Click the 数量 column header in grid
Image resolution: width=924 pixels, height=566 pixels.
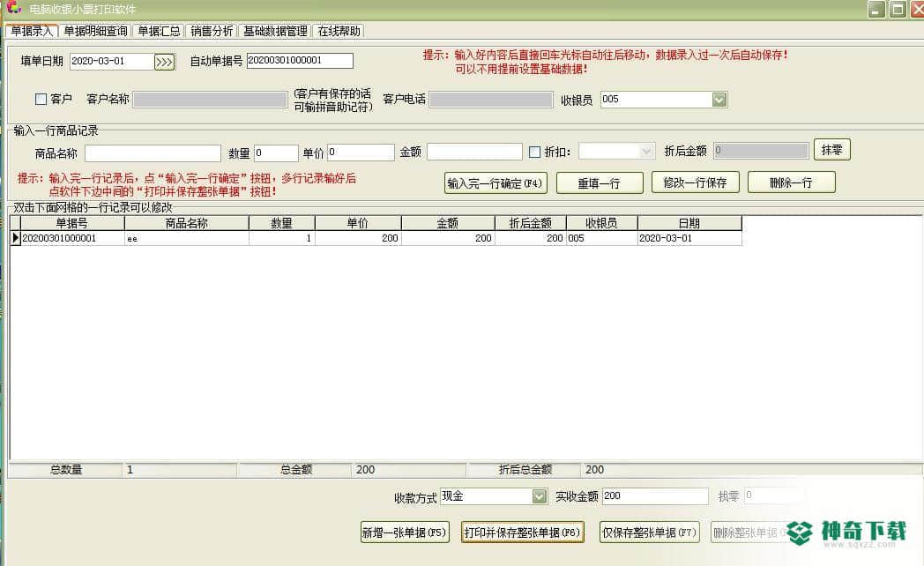click(281, 223)
